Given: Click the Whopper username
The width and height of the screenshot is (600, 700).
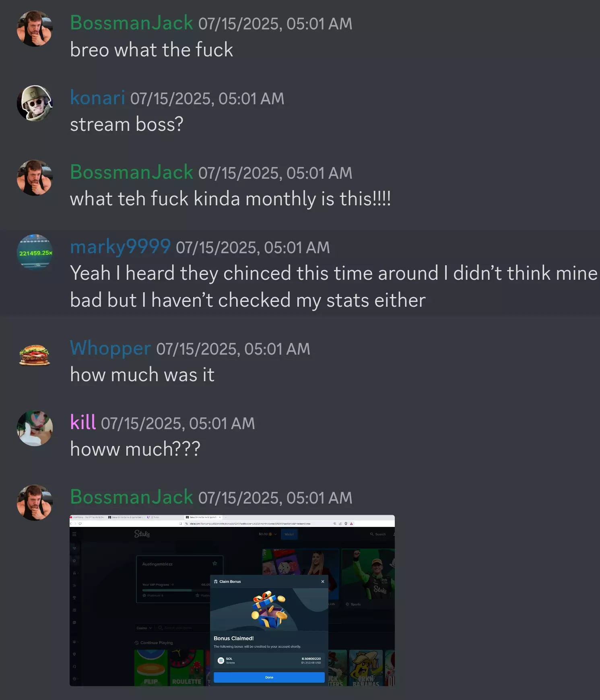Looking at the screenshot, I should point(110,348).
